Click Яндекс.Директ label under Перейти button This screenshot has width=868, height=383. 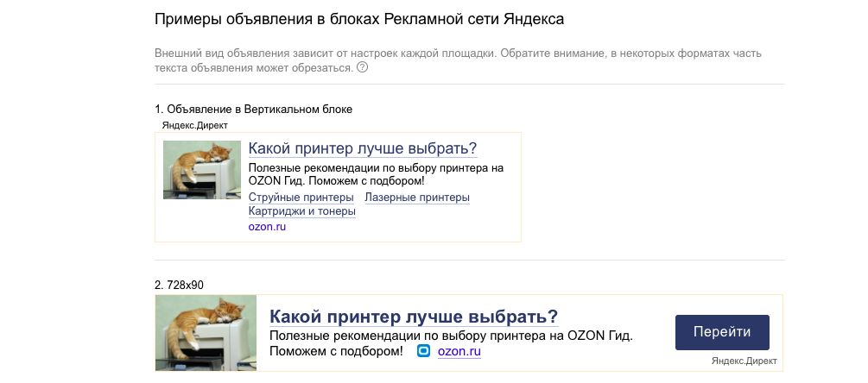(x=744, y=361)
